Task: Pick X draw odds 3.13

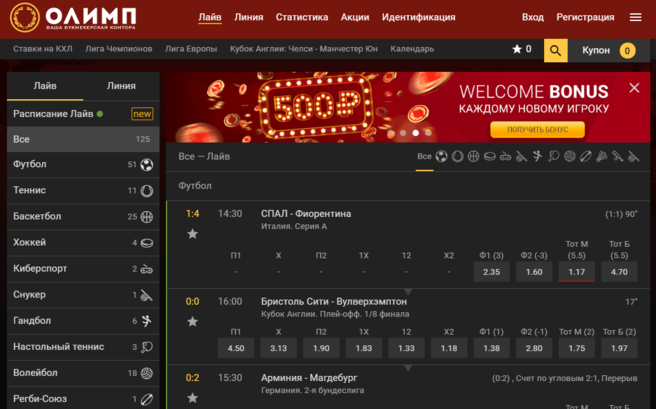Action: click(279, 348)
